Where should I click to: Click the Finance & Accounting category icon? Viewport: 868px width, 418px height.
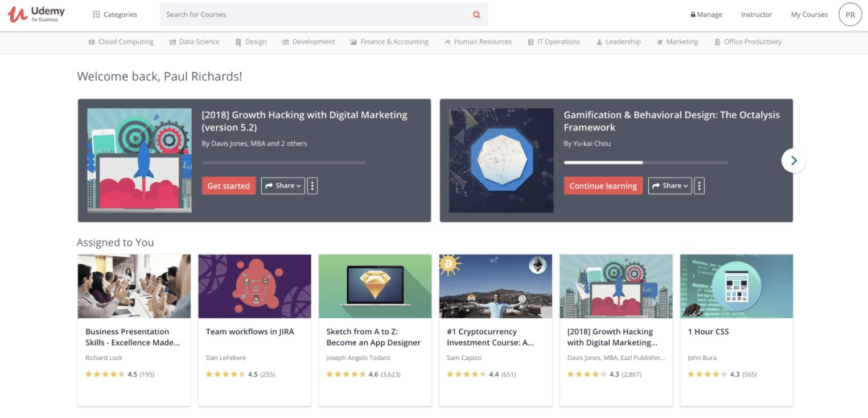tap(353, 42)
